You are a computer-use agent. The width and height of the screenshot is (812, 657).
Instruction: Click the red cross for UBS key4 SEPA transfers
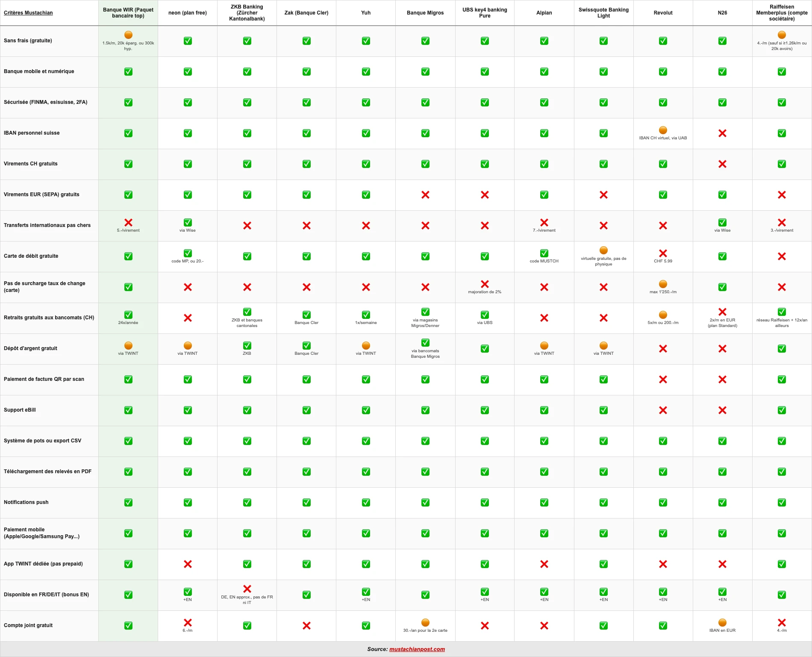coord(485,195)
